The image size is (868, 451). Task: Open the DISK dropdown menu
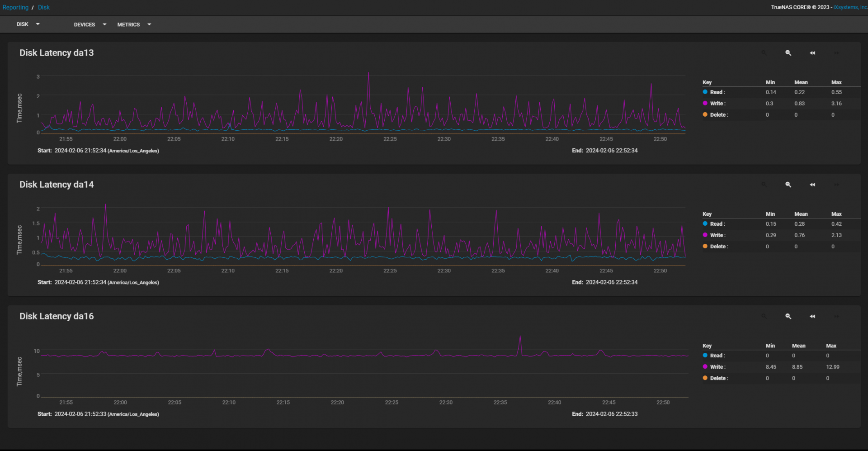coord(28,24)
